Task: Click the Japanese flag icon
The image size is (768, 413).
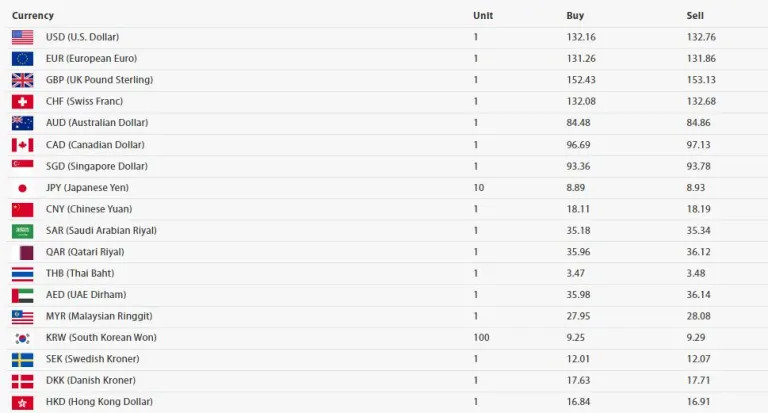Action: 23,188
